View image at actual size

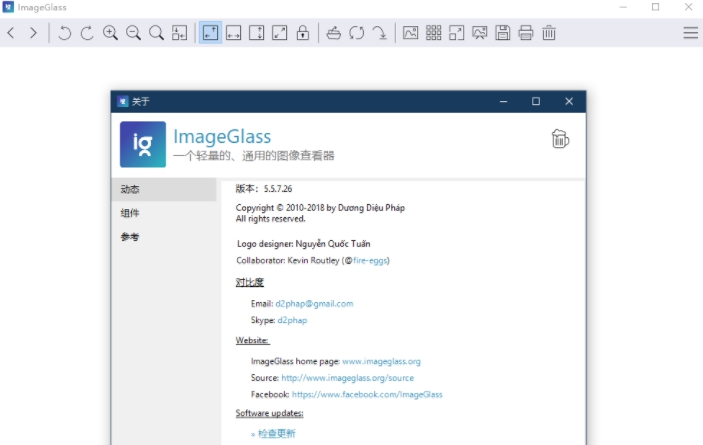[x=156, y=33]
